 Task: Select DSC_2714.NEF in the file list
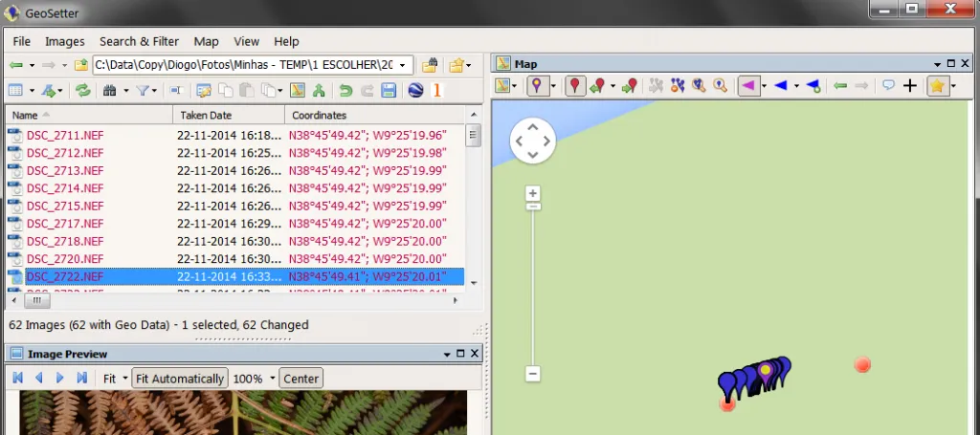[x=65, y=187]
